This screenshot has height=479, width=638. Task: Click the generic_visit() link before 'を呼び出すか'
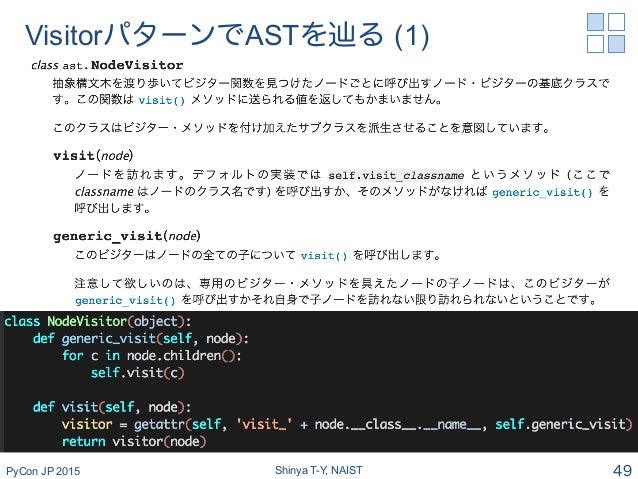(x=125, y=300)
